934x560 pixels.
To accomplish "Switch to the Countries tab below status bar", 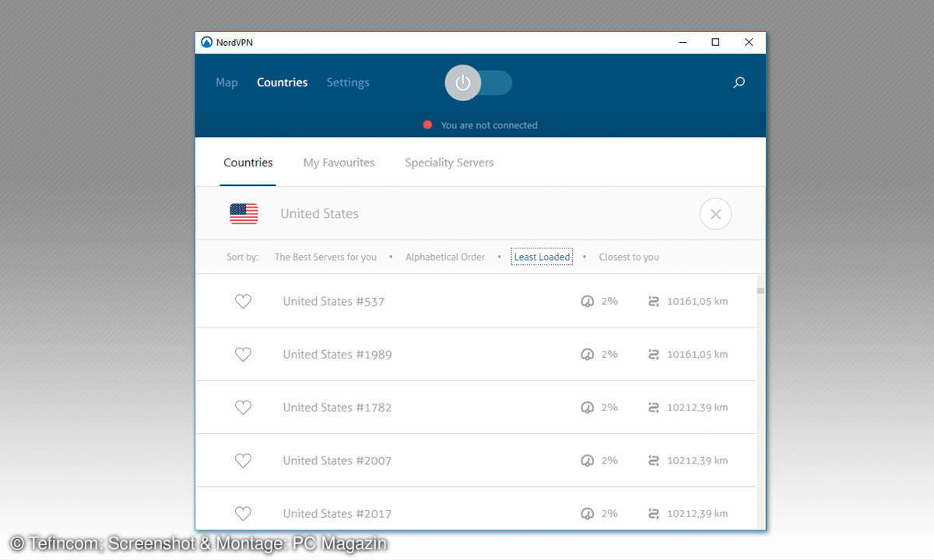I will tap(248, 163).
